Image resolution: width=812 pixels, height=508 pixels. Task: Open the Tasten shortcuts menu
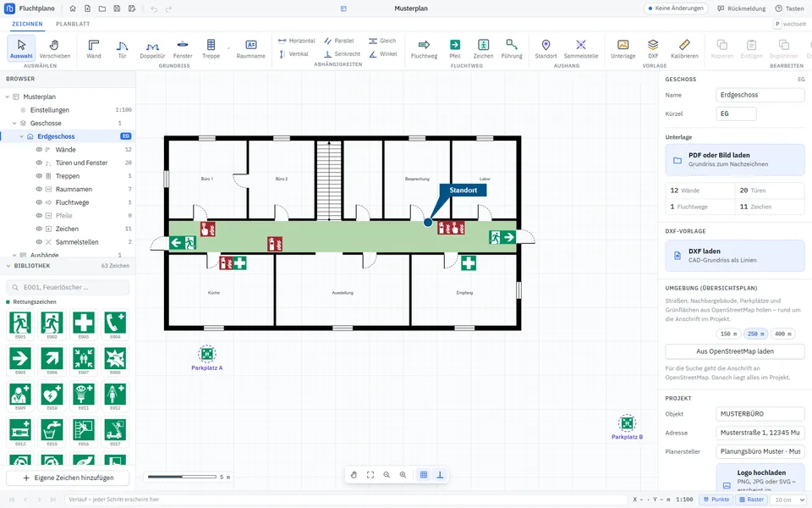[790, 8]
